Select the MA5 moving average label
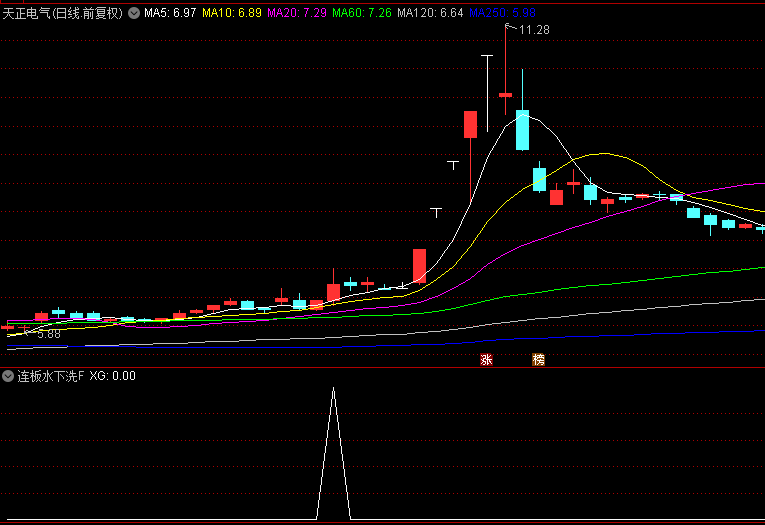This screenshot has height=525, width=765. [x=170, y=14]
